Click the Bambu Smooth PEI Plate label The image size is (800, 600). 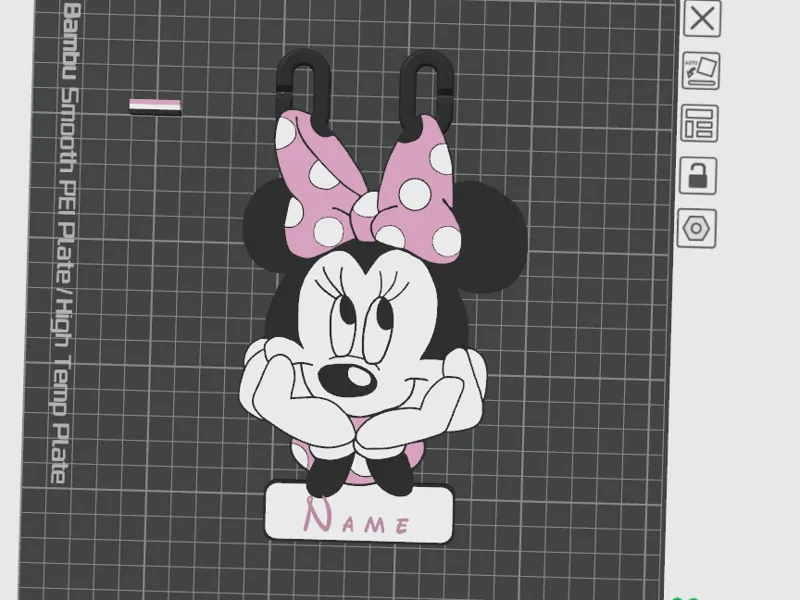(x=64, y=244)
